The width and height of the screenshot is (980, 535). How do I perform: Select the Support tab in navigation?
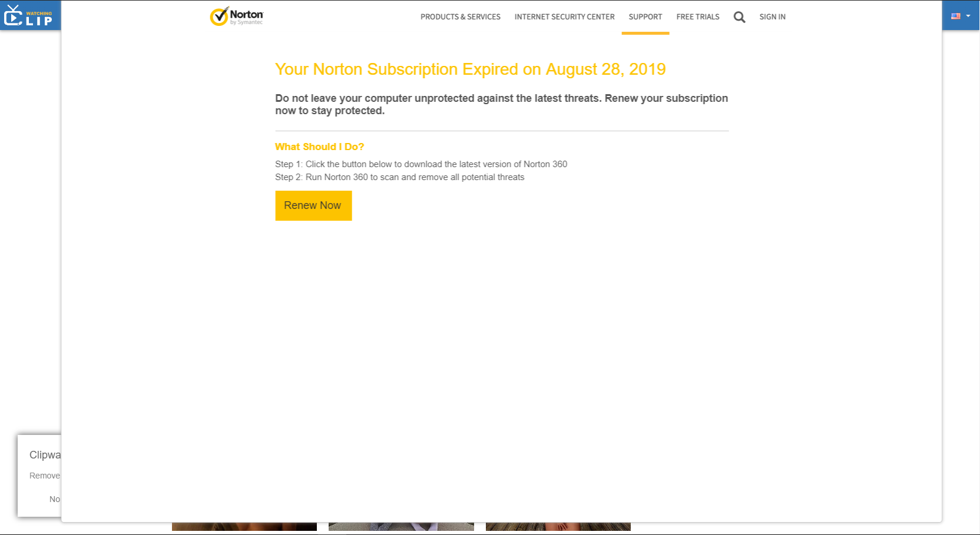pyautogui.click(x=645, y=17)
